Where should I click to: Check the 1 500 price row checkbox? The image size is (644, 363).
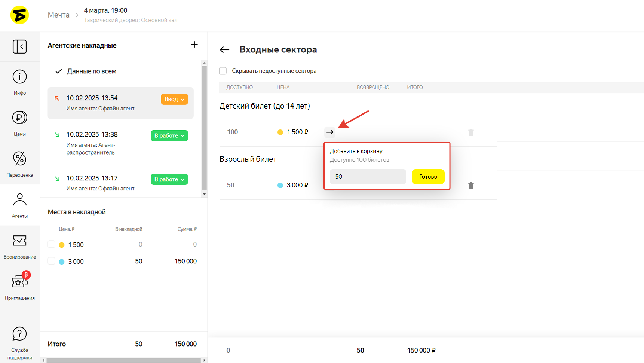(52, 244)
